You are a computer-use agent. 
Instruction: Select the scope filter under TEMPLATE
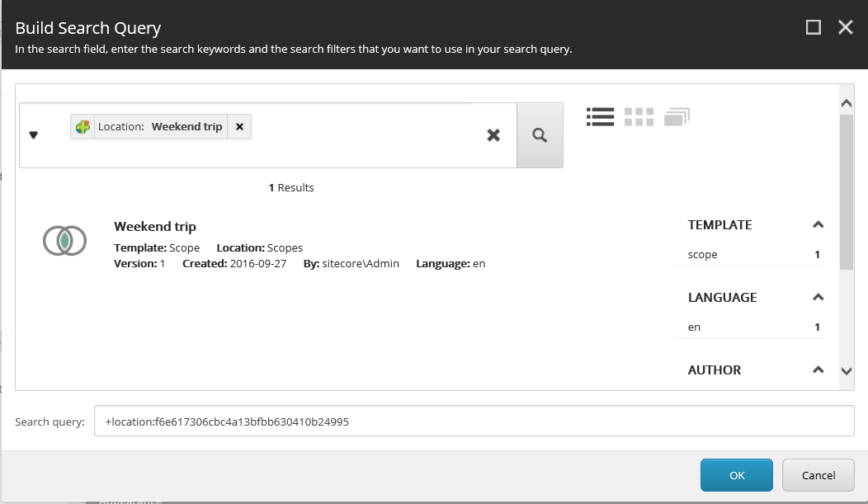click(702, 254)
